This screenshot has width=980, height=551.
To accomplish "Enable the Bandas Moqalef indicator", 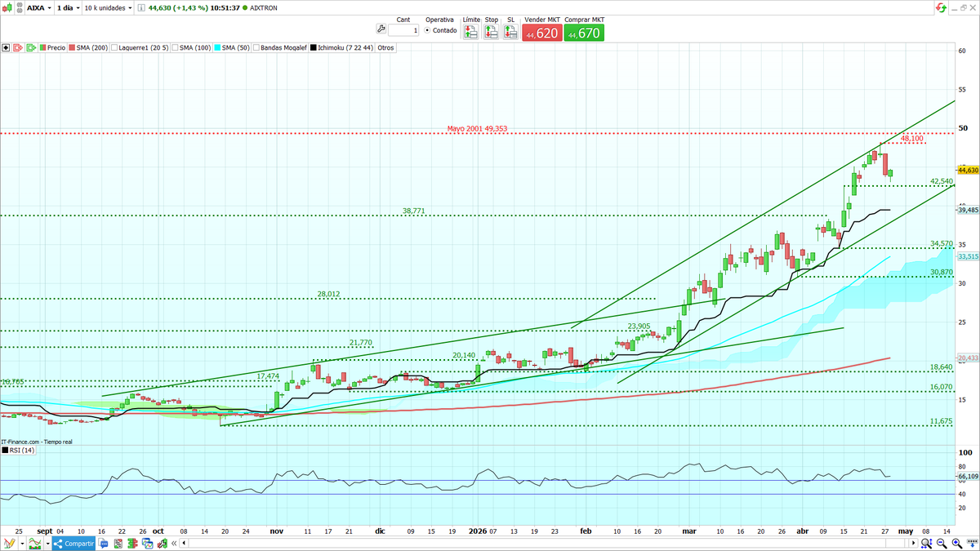I will (256, 47).
